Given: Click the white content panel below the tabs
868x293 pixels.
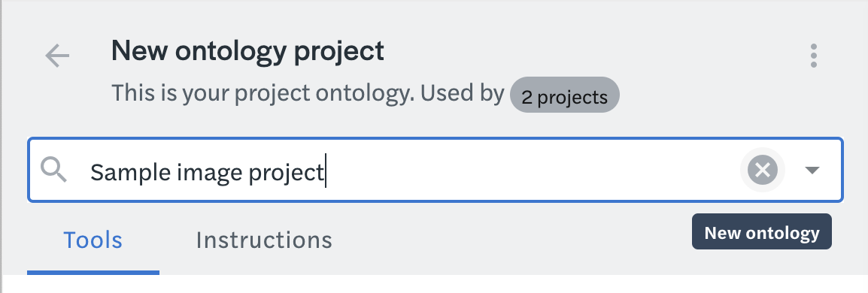Looking at the screenshot, I should pyautogui.click(x=435, y=283).
